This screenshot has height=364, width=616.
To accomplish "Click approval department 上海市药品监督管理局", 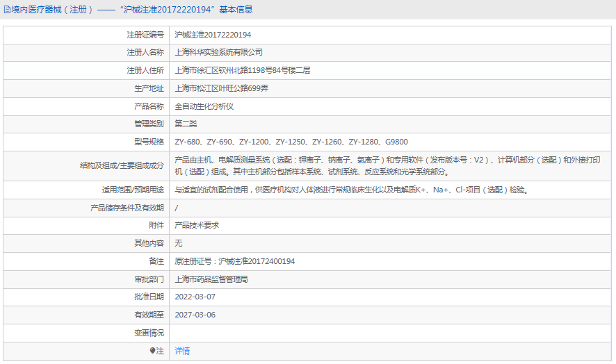I will (211, 280).
